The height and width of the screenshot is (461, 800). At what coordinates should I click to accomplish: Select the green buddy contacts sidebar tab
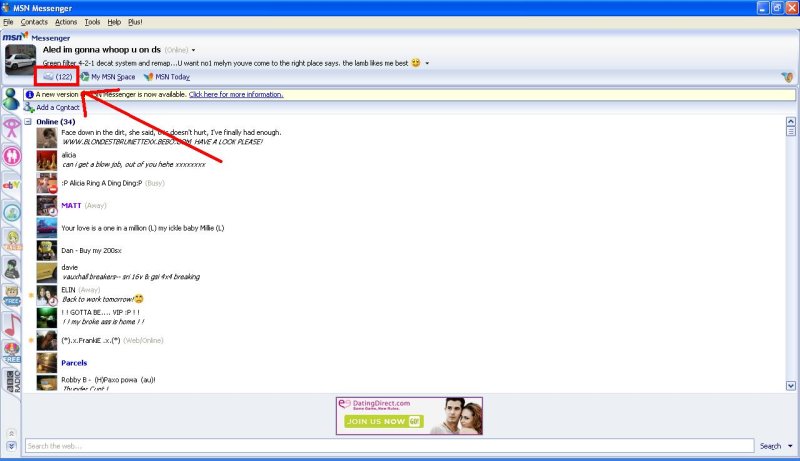point(12,98)
